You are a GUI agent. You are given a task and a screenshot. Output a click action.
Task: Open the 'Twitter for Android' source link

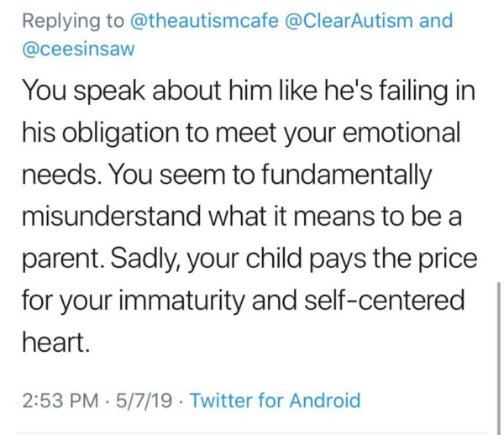tap(276, 401)
